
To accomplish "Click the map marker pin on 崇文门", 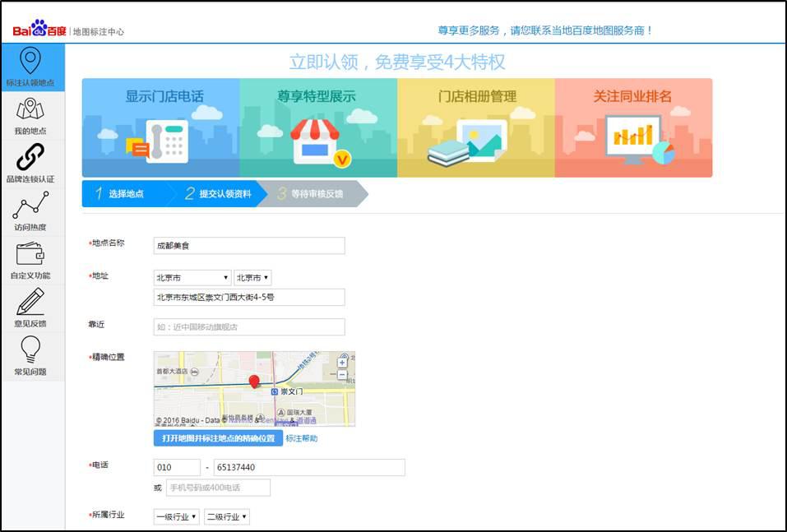I will coord(254,382).
